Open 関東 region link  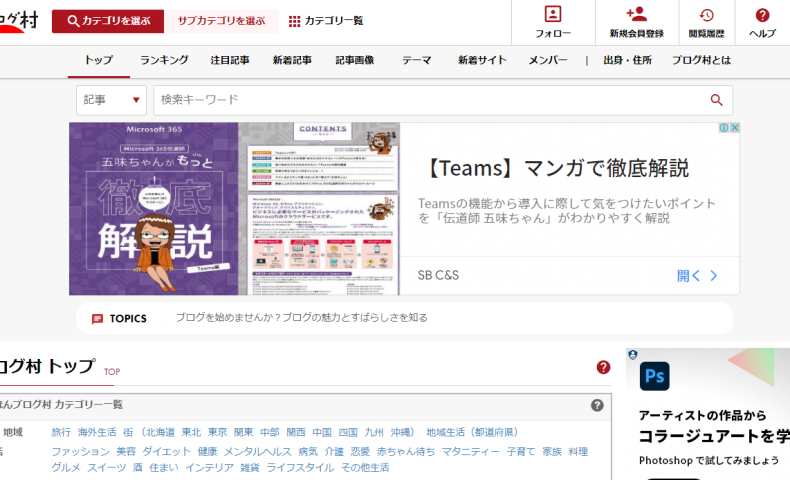(x=243, y=432)
